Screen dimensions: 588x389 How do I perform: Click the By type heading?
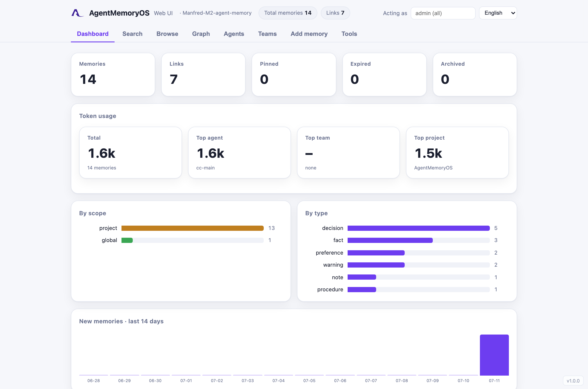pos(316,213)
